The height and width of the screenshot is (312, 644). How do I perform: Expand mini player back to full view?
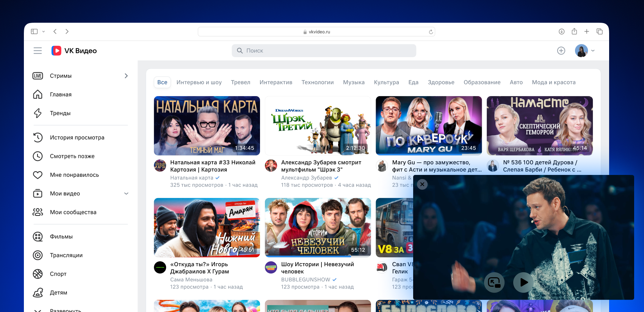tap(494, 282)
